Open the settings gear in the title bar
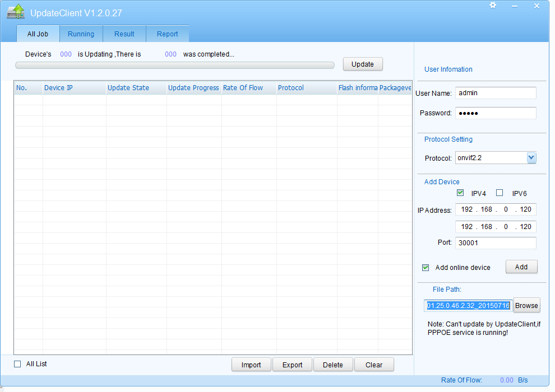555x392 pixels. [x=493, y=5]
